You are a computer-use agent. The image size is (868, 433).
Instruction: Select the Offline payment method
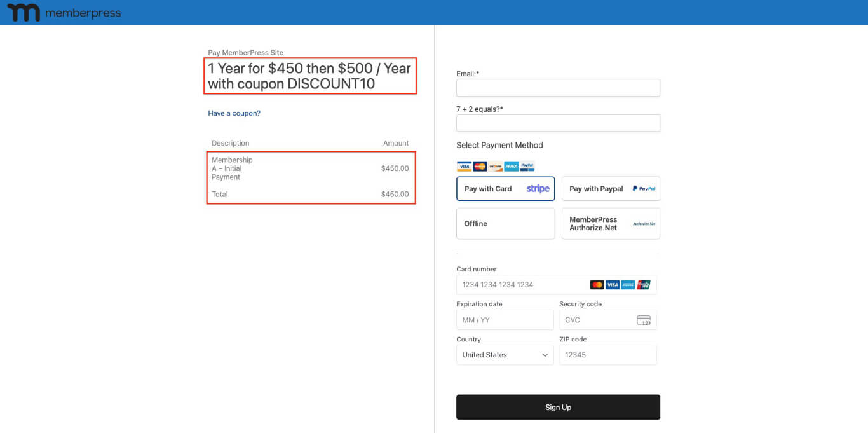coord(505,223)
